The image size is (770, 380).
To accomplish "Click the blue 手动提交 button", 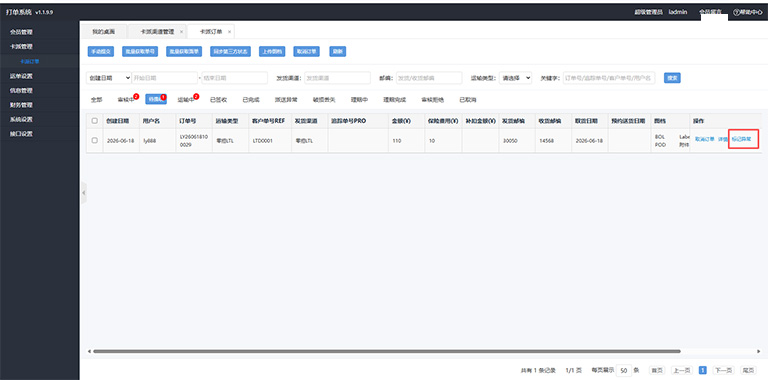I will tap(101, 52).
